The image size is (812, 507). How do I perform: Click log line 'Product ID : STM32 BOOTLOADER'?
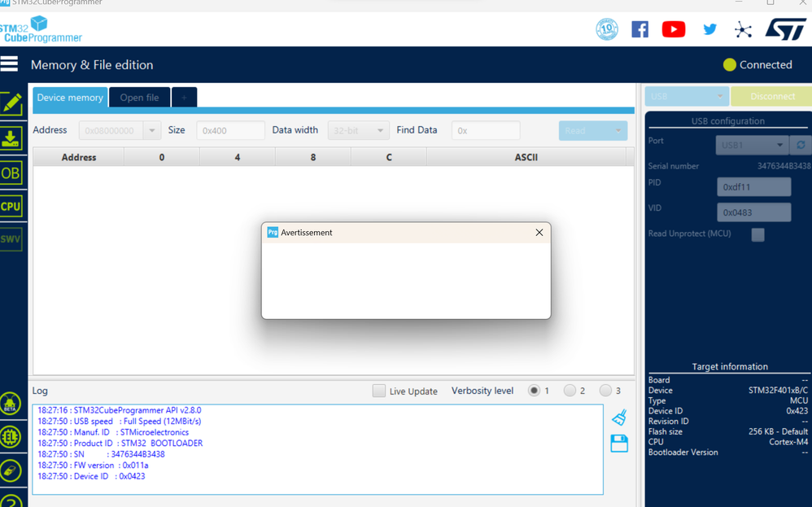click(120, 444)
